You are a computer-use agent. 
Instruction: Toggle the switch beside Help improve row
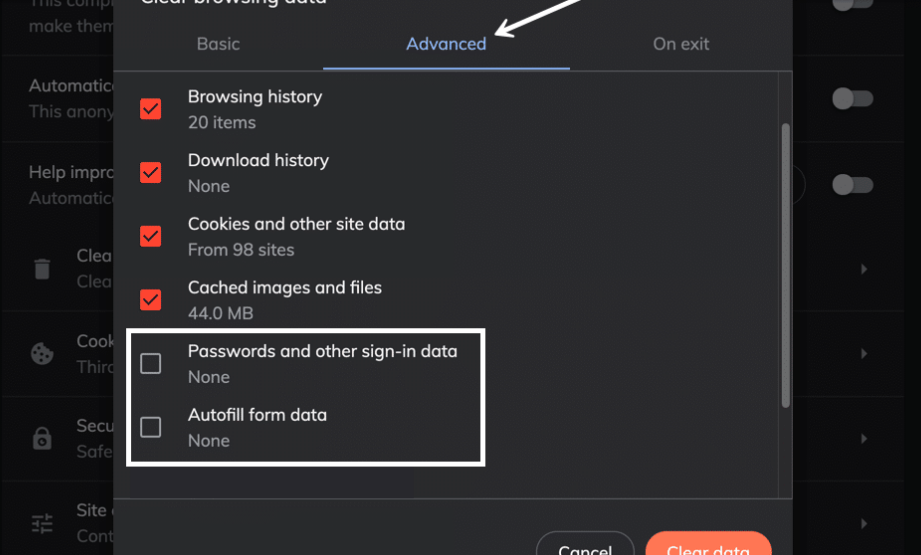[x=852, y=184]
